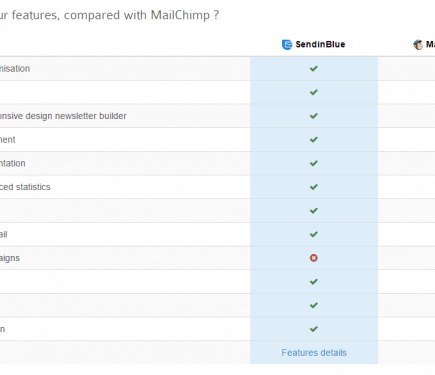Select the campaigns row label text
The image size is (435, 375).
tap(10, 258)
